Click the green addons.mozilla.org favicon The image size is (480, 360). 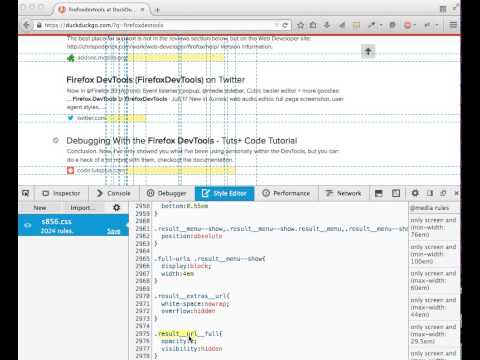tap(71, 58)
